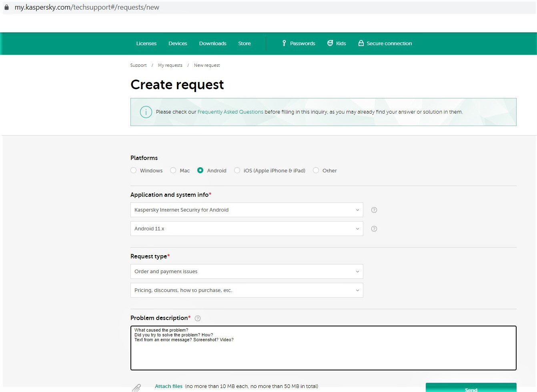Image resolution: width=537 pixels, height=392 pixels.
Task: Click the Problem description label
Action: 160,318
